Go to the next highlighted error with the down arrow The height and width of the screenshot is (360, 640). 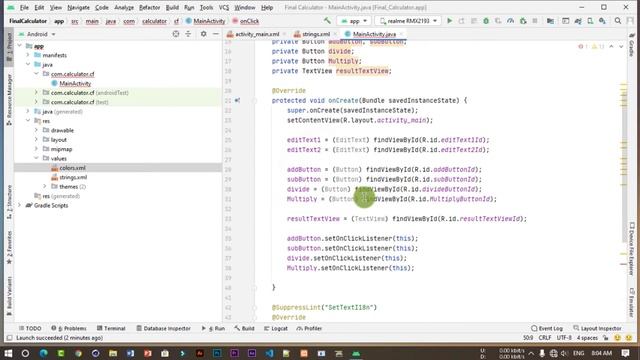click(x=621, y=47)
